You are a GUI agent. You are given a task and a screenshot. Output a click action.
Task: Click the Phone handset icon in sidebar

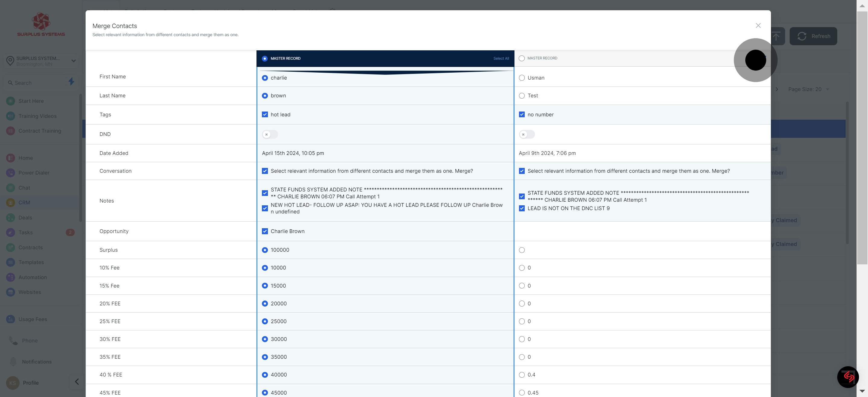point(13,341)
